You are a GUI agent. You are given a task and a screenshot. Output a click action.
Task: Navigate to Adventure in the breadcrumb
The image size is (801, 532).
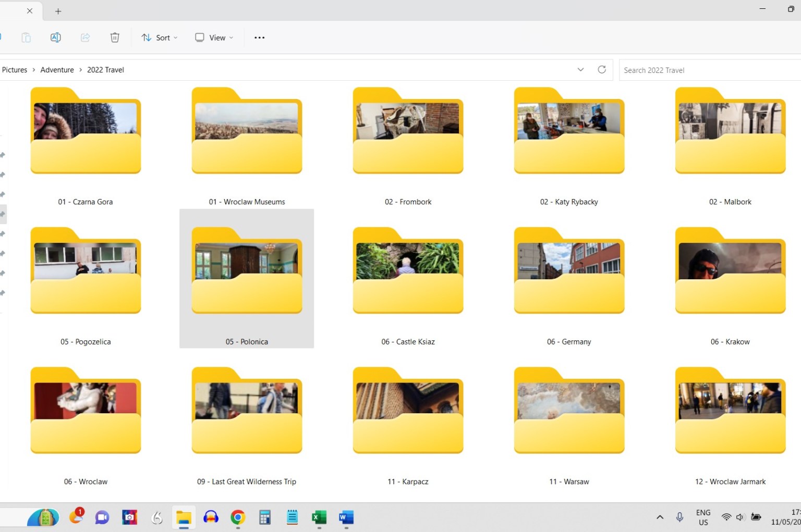tap(57, 70)
